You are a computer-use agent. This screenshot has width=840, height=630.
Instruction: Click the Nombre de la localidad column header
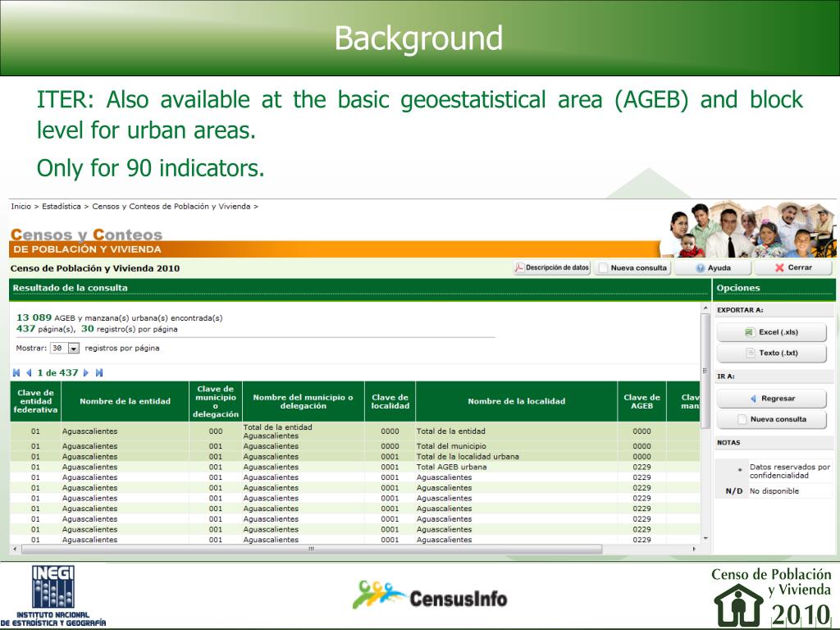[516, 401]
